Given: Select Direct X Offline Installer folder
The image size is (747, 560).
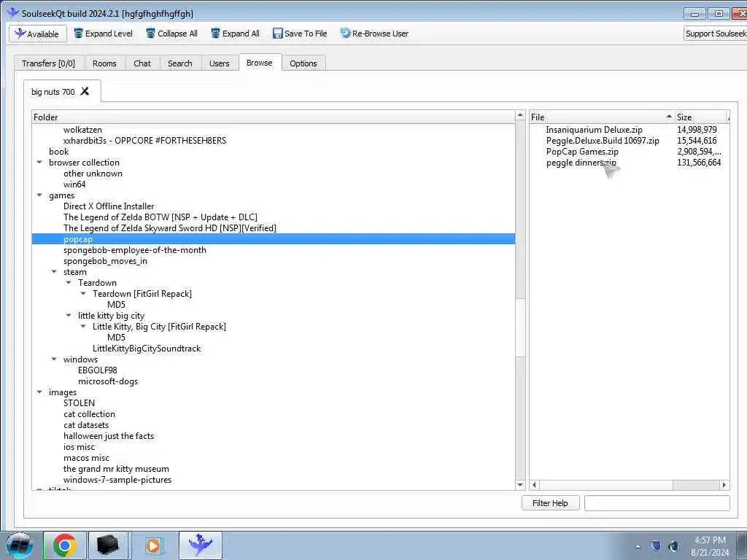Looking at the screenshot, I should coord(109,206).
